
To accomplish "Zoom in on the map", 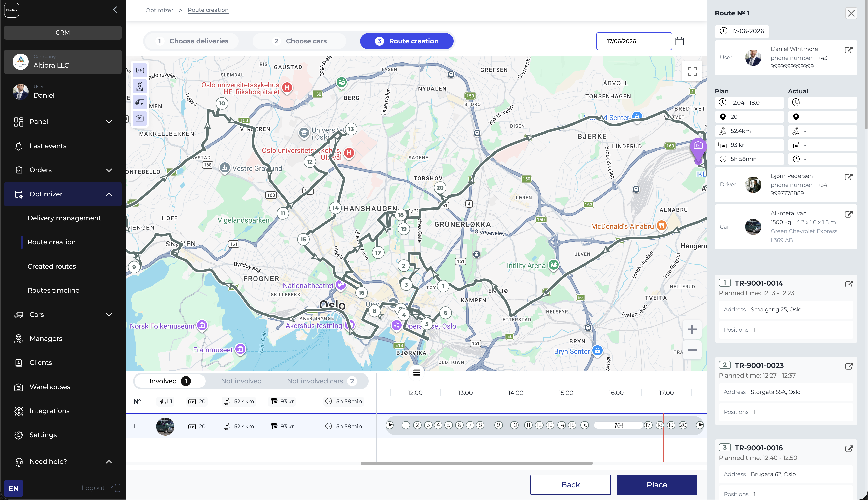I will (692, 329).
